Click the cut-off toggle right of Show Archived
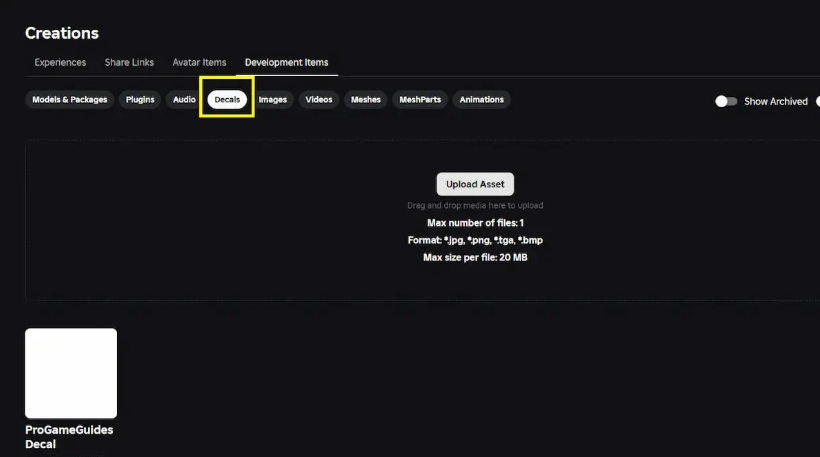 [817, 101]
